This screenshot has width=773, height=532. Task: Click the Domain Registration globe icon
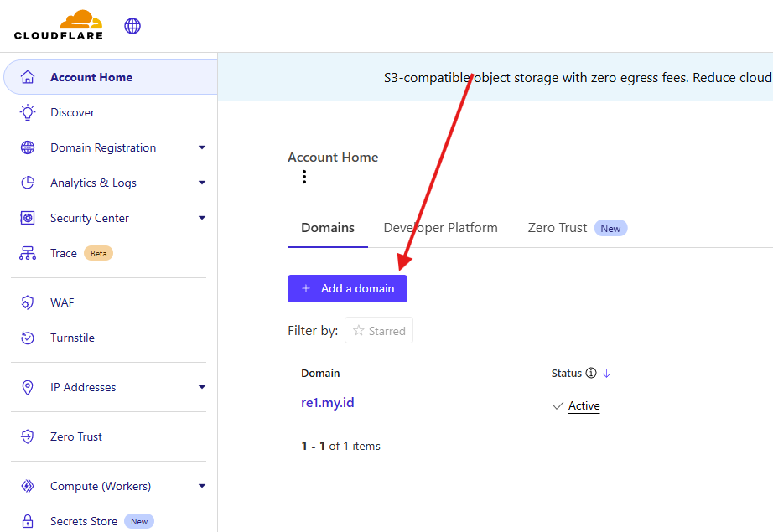click(28, 147)
